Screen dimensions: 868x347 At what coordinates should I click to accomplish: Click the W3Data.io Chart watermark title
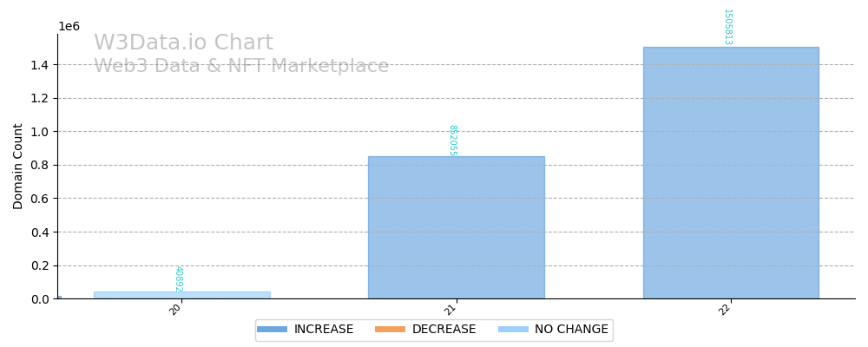(183, 43)
